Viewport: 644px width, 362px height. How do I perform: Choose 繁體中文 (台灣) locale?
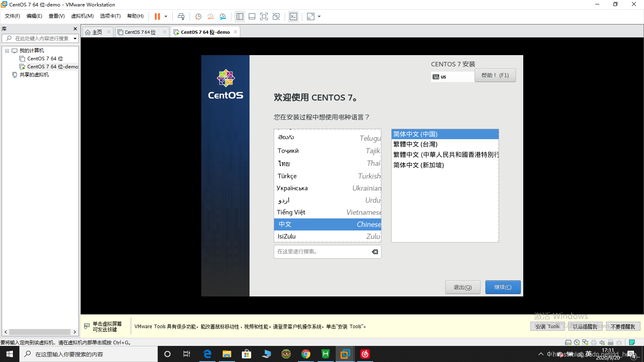point(445,144)
